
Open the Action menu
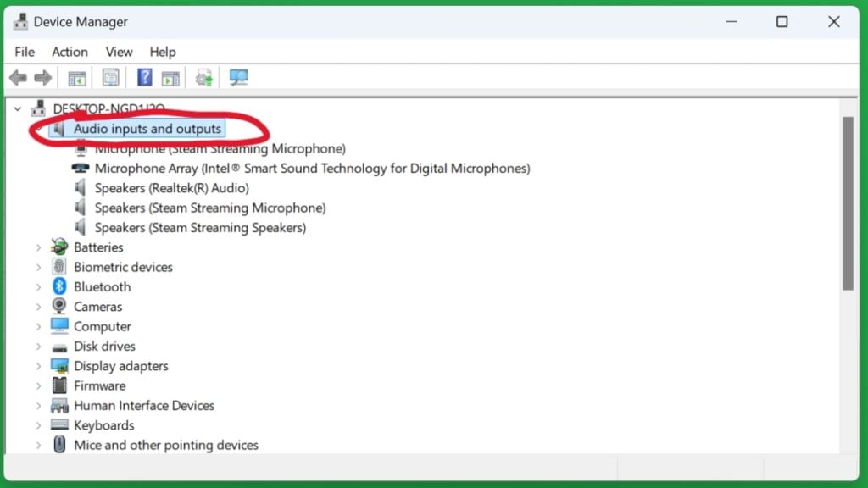pyautogui.click(x=70, y=52)
